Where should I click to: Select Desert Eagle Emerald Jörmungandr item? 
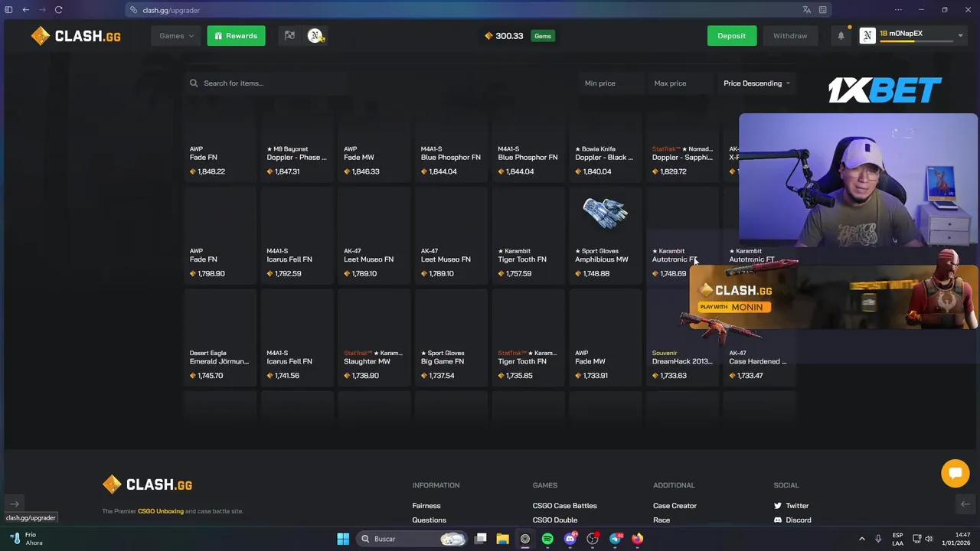tap(220, 337)
